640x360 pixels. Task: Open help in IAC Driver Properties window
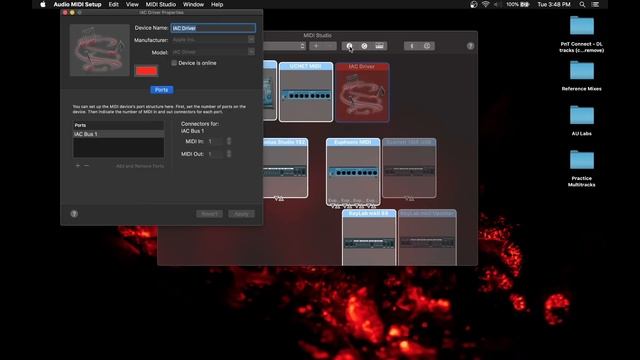74,214
